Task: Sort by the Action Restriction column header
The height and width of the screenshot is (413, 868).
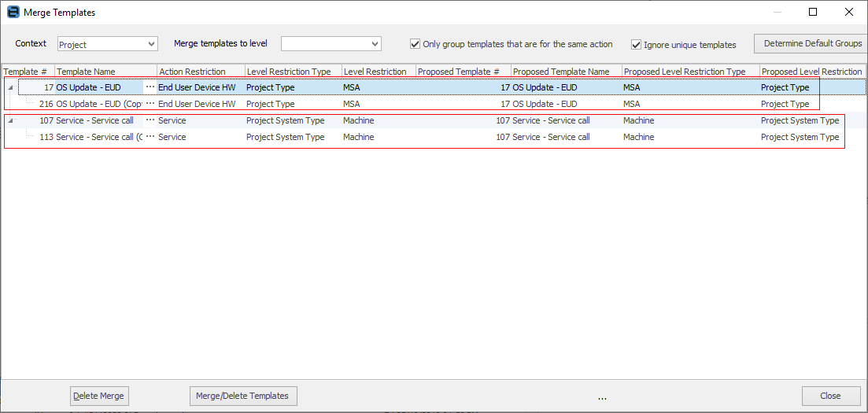Action: click(201, 72)
